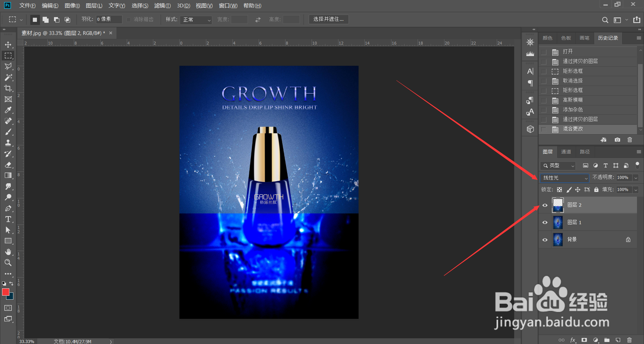Add a layer mask
The height and width of the screenshot is (344, 644).
[584, 340]
